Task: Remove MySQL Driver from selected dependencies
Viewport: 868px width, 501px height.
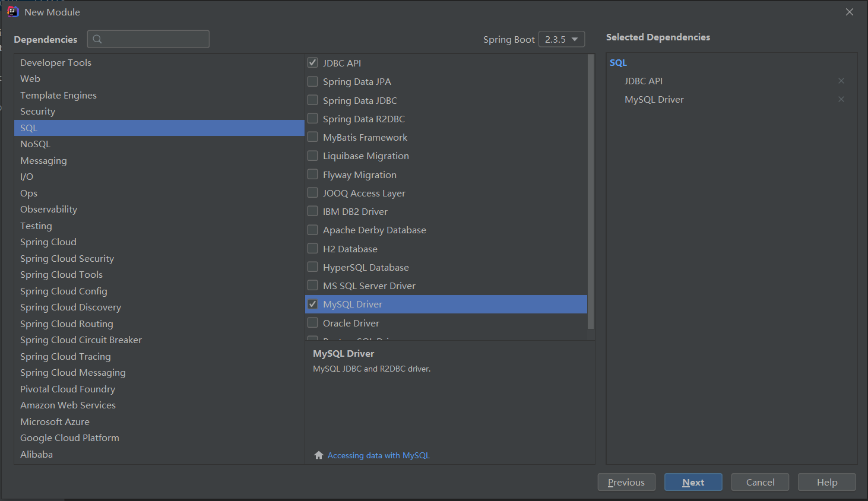Action: click(841, 99)
